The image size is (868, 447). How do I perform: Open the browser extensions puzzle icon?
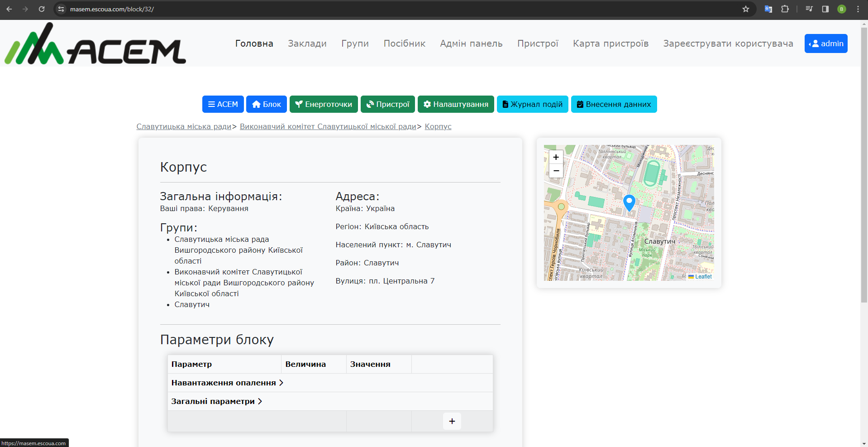point(785,9)
